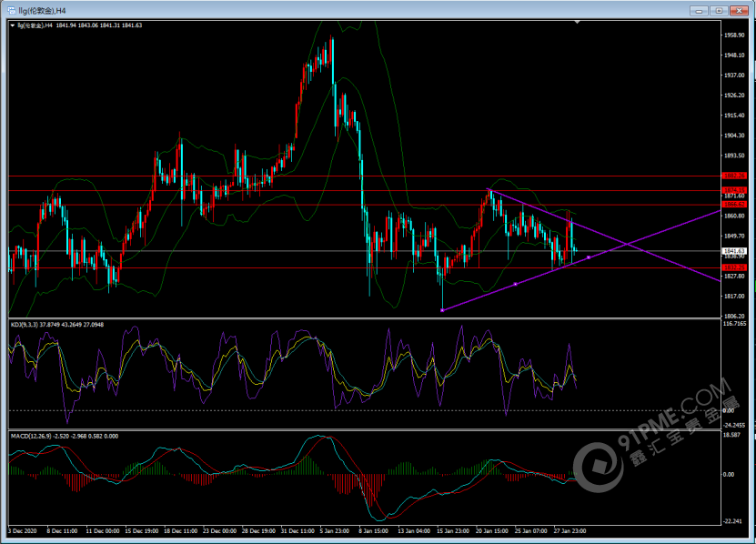Click the 18 Dec 11:00 time label
Image resolution: width=756 pixels, height=544 pixels.
click(x=181, y=531)
